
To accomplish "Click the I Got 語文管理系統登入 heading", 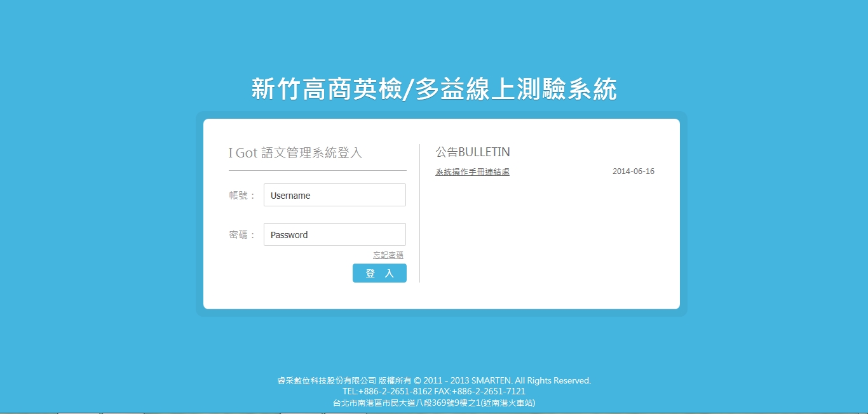I will click(295, 153).
